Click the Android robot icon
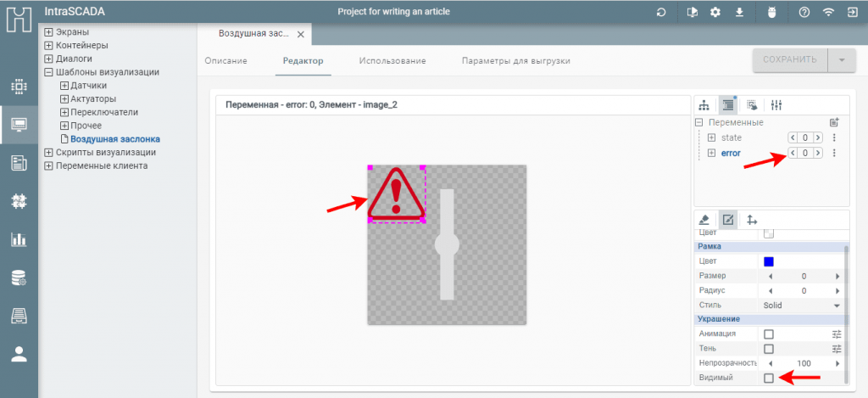The height and width of the screenshot is (398, 868). point(771,12)
